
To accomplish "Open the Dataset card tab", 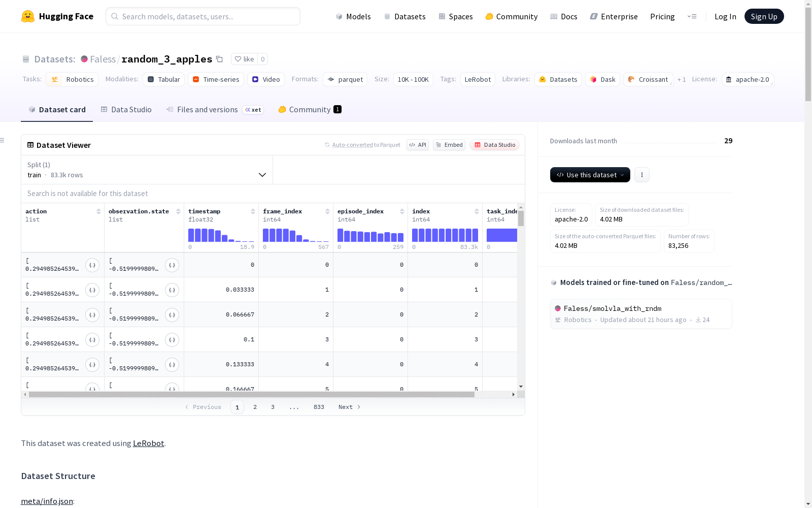I will [x=57, y=110].
